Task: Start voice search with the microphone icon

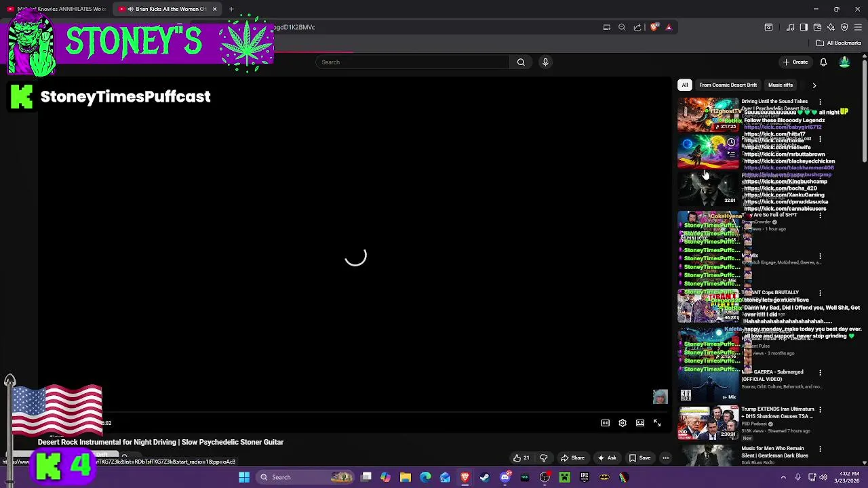Action: [545, 62]
